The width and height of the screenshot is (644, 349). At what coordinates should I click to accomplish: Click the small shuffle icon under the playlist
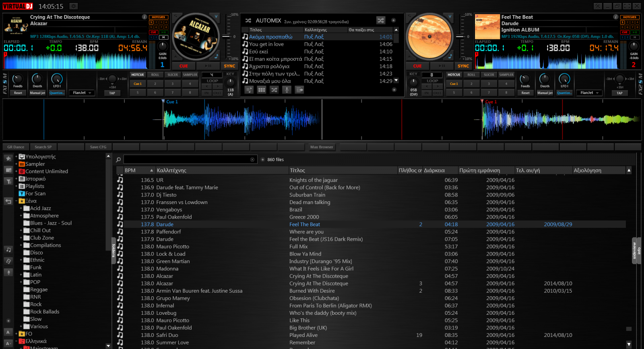pos(274,90)
